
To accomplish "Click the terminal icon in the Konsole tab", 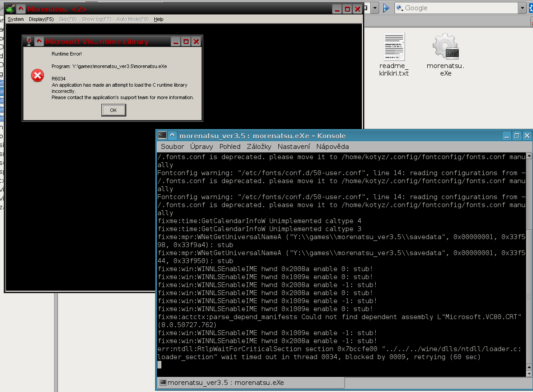I will point(163,383).
